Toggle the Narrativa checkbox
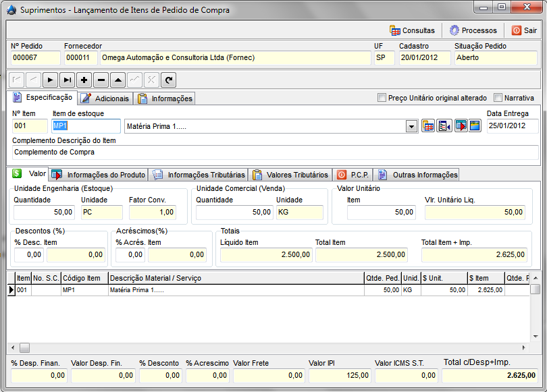547x392 pixels. point(499,98)
